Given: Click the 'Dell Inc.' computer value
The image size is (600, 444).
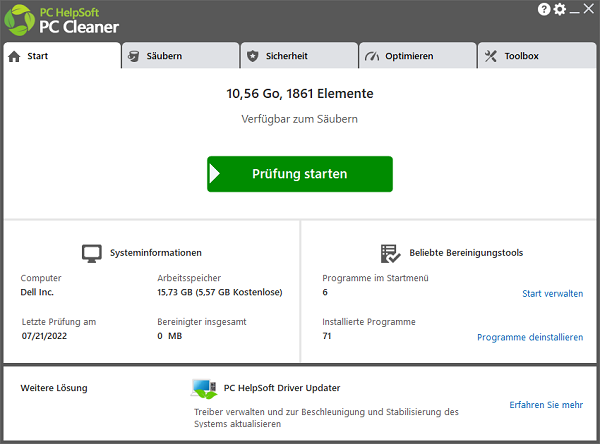Looking at the screenshot, I should (x=37, y=292).
